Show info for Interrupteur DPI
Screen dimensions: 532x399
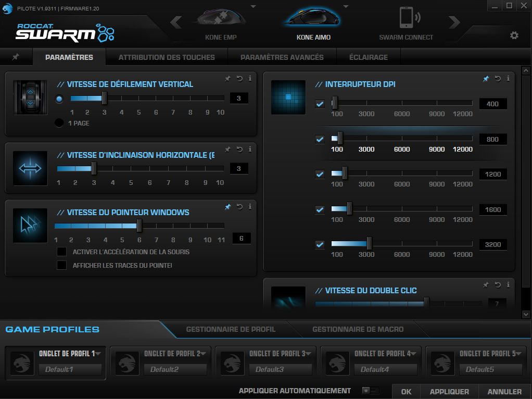508,79
